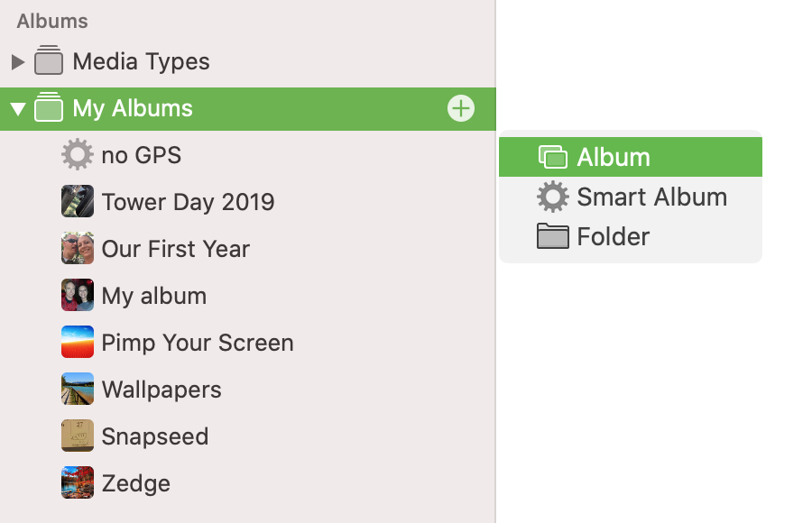
Task: Click the Snapseed album thumbnail
Action: [x=78, y=436]
